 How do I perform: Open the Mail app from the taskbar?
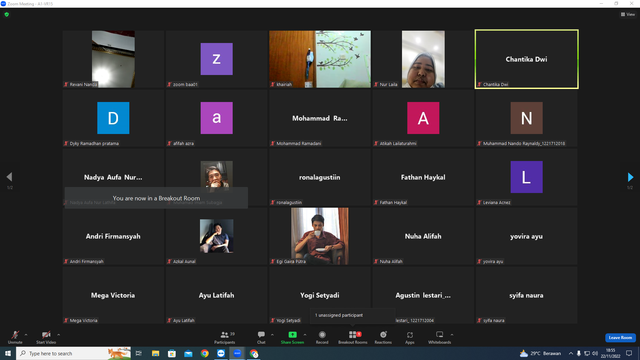click(188, 353)
